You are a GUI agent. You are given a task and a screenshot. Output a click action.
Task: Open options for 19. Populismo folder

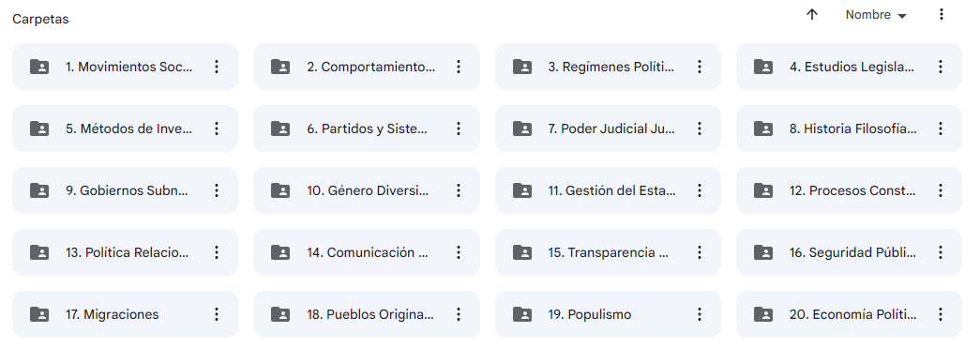point(700,314)
